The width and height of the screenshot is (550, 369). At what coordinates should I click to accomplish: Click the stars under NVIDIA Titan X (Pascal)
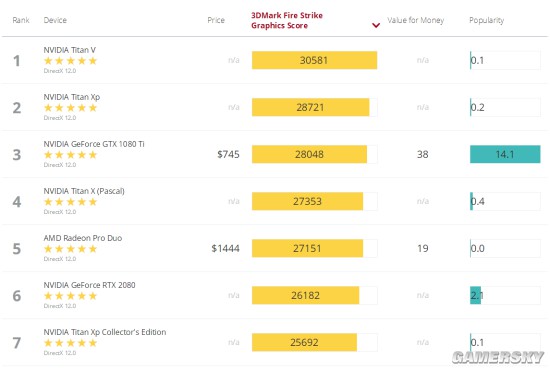[x=70, y=202]
